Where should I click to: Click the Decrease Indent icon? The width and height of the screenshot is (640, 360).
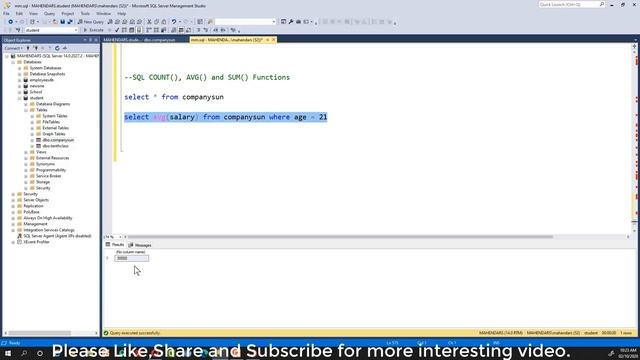click(x=215, y=30)
